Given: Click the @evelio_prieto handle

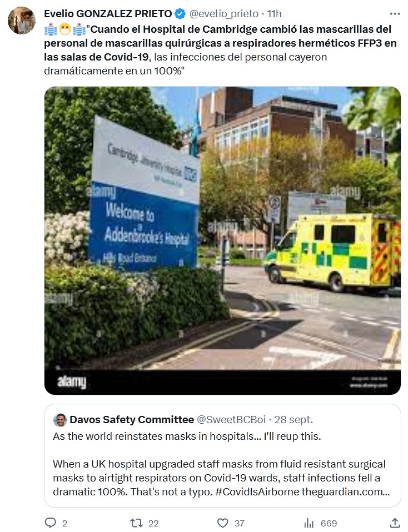Looking at the screenshot, I should pos(224,13).
